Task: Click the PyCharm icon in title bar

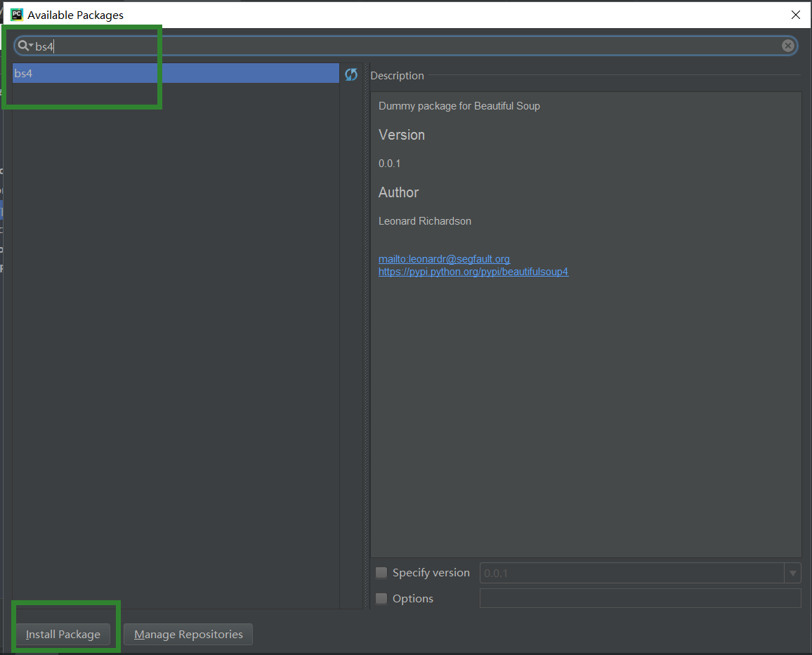Action: pyautogui.click(x=17, y=15)
